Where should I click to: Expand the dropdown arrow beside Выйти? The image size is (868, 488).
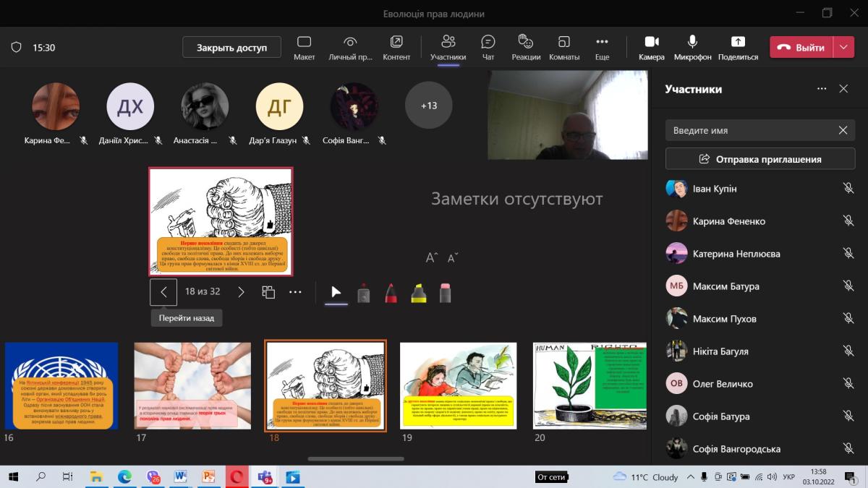[843, 48]
